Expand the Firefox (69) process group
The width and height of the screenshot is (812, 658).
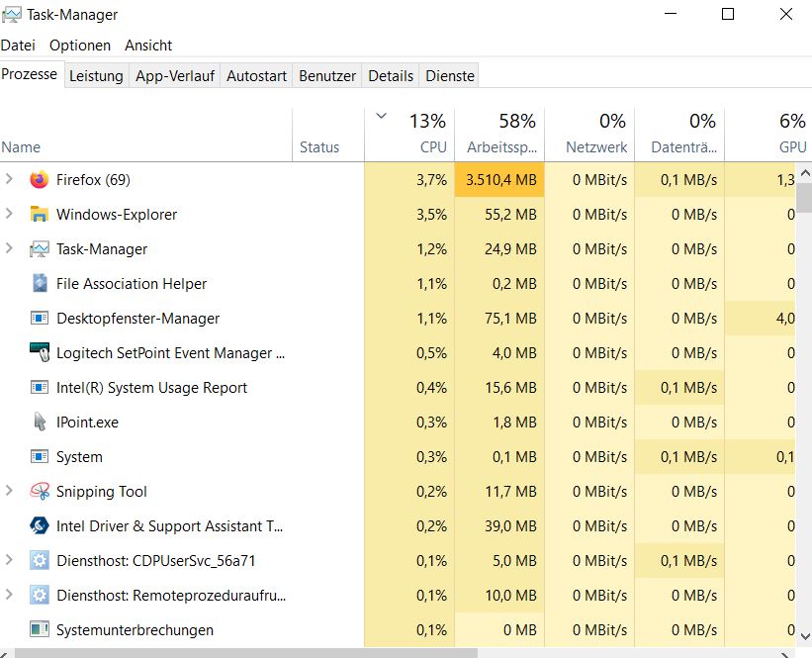[x=10, y=180]
